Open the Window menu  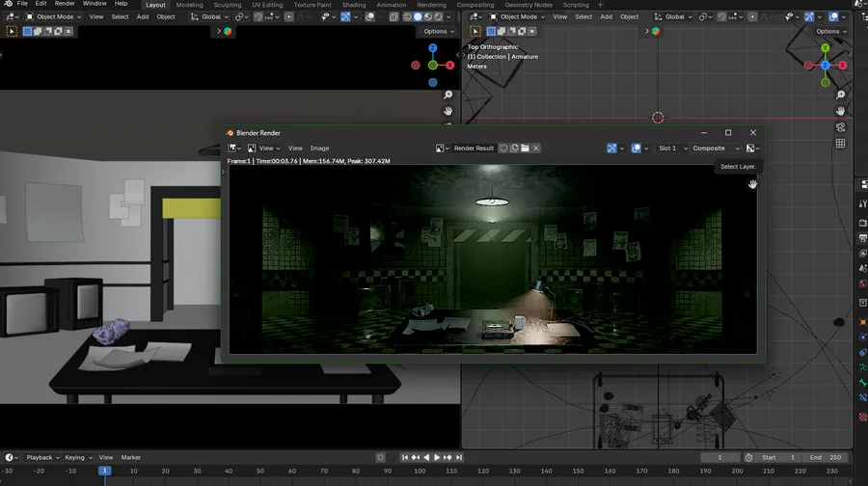click(95, 4)
